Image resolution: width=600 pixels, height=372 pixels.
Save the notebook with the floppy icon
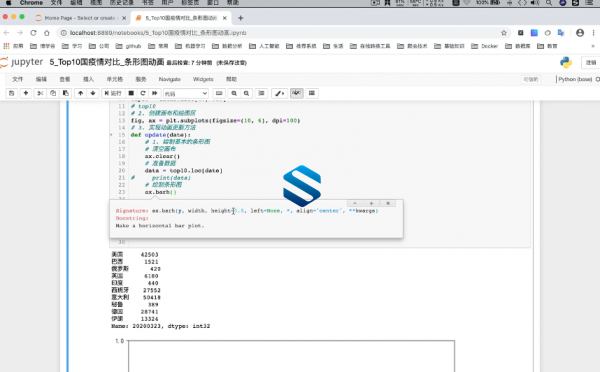(x=11, y=93)
